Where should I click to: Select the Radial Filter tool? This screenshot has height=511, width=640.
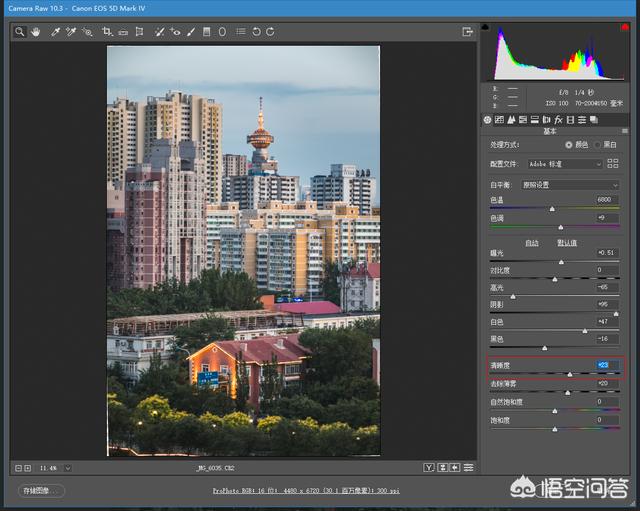pyautogui.click(x=222, y=32)
